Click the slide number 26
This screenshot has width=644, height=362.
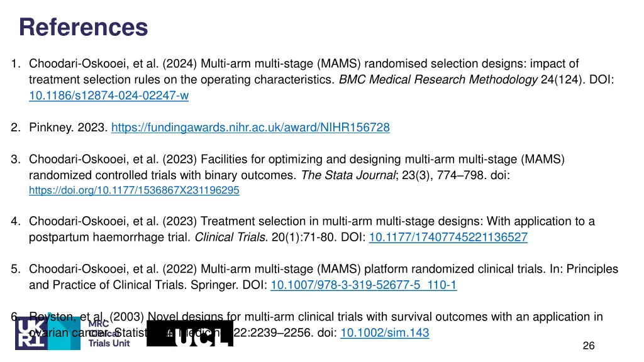[589, 346]
